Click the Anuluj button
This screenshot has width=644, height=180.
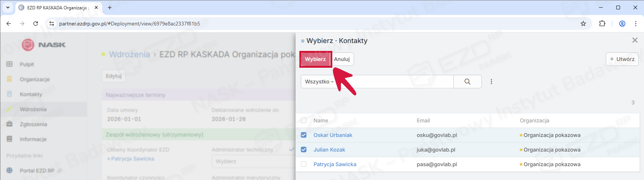[x=342, y=59]
